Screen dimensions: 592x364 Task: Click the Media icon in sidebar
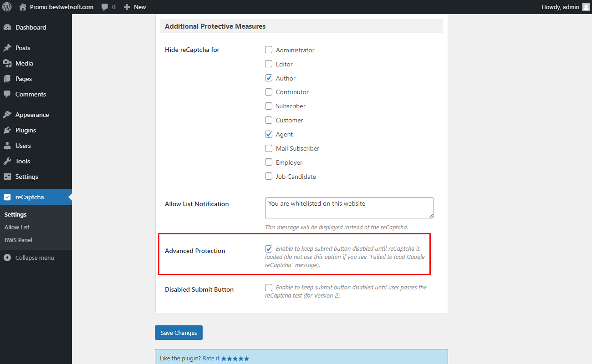(x=7, y=63)
